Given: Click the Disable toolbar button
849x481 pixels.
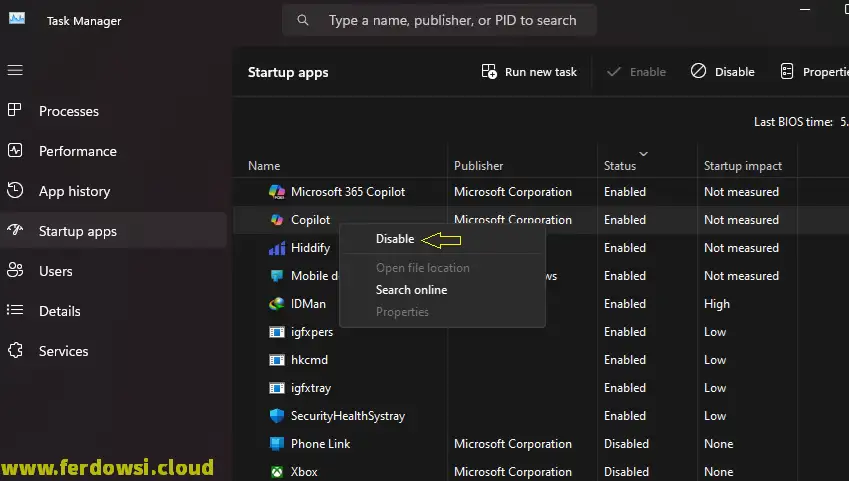Looking at the screenshot, I should [x=722, y=72].
